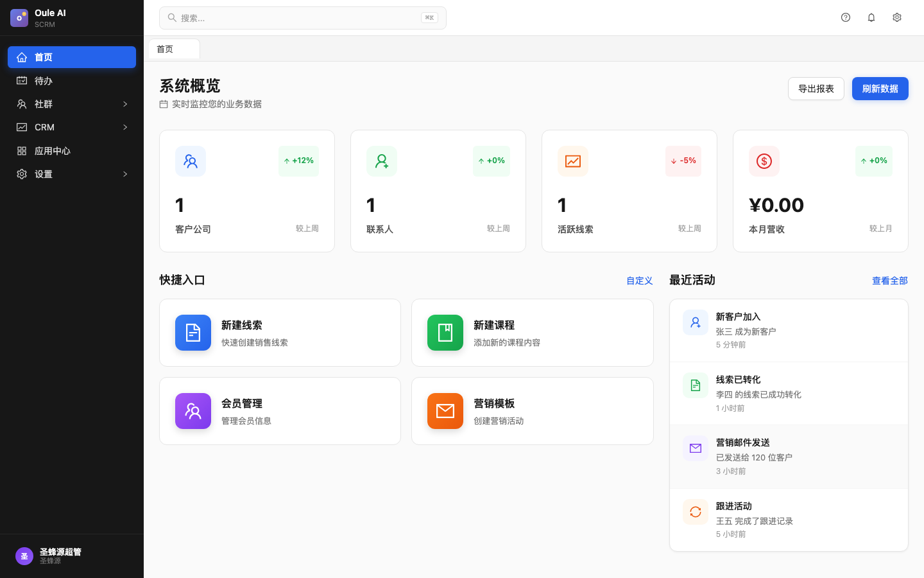Click the 待办 calendar icon in sidebar
The width and height of the screenshot is (924, 578).
(x=22, y=81)
